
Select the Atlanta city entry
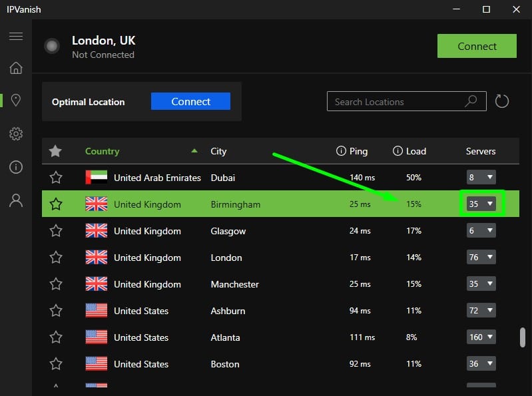coord(225,337)
